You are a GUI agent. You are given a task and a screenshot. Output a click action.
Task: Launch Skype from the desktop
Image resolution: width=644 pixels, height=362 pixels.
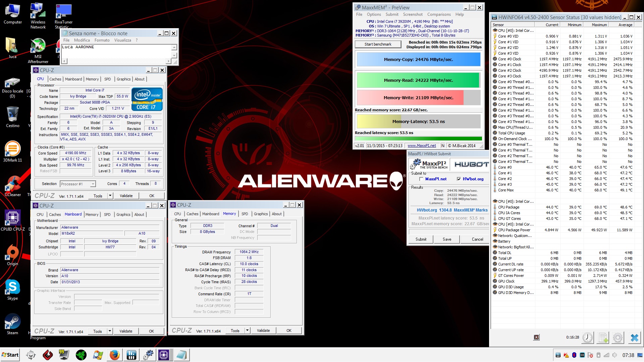[13, 290]
